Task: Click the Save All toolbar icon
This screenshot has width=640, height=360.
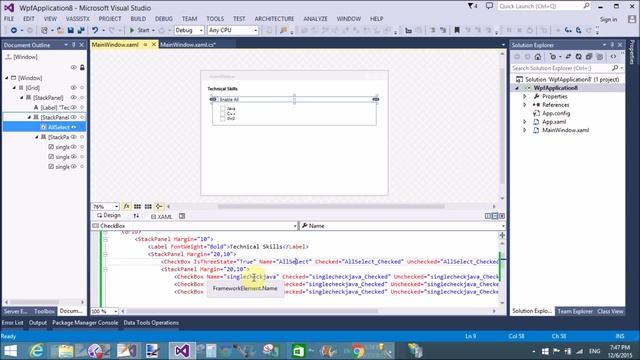Action: 81,30
